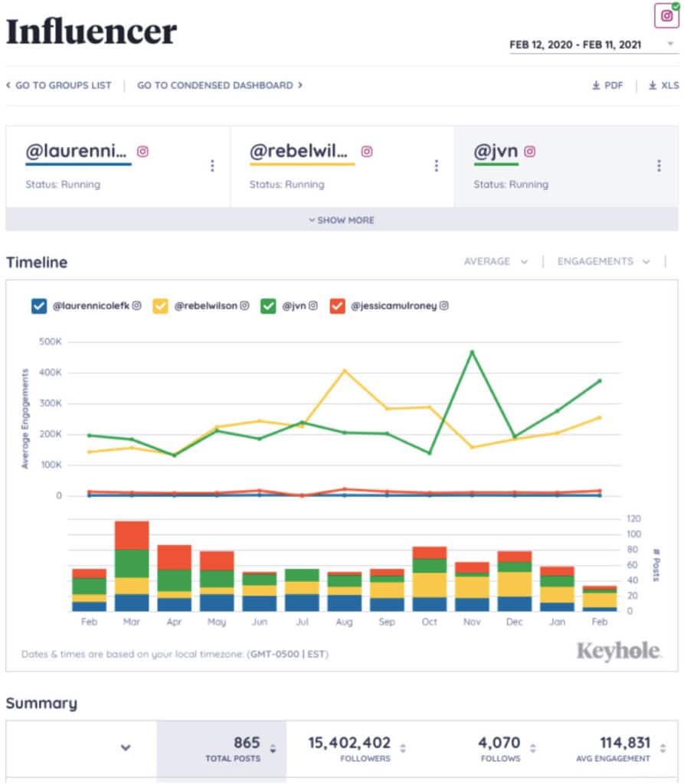The width and height of the screenshot is (684, 784).
Task: Click the 114,831 Avg Engagement value
Action: pos(625,743)
